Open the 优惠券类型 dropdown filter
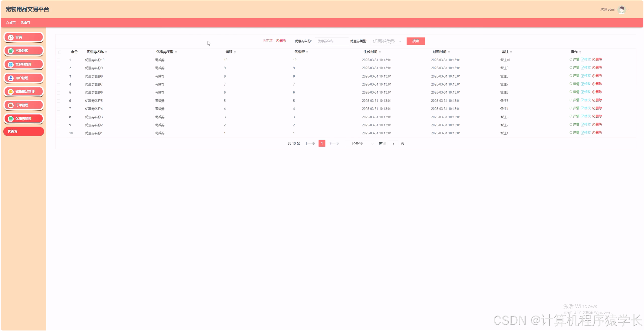The image size is (644, 331). [387, 41]
